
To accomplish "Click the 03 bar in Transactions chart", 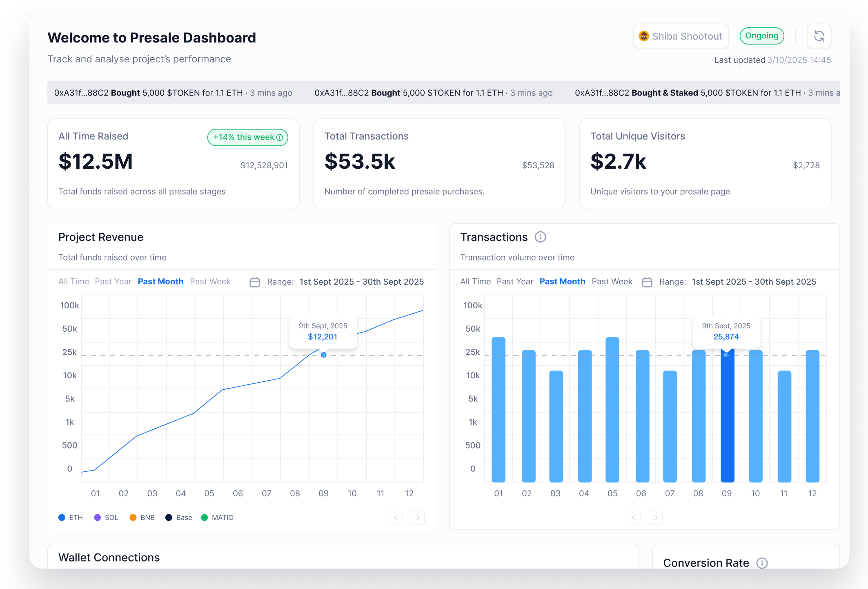I will pos(556,426).
